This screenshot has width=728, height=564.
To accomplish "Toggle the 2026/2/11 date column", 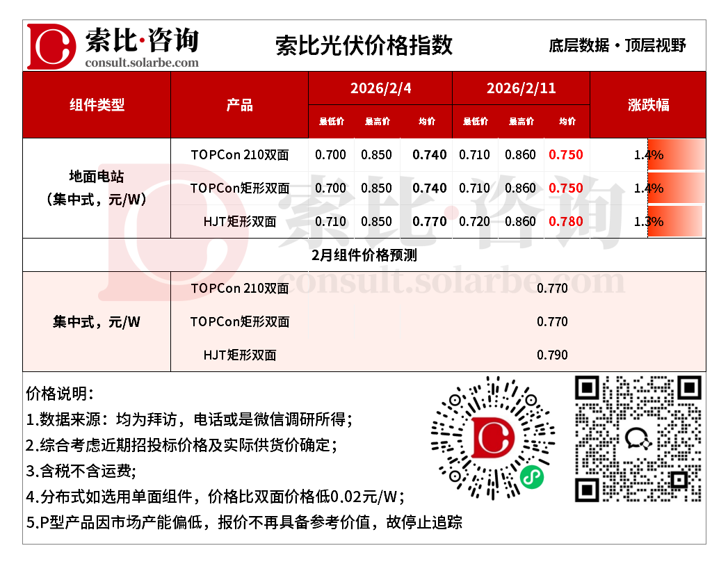I will [521, 88].
